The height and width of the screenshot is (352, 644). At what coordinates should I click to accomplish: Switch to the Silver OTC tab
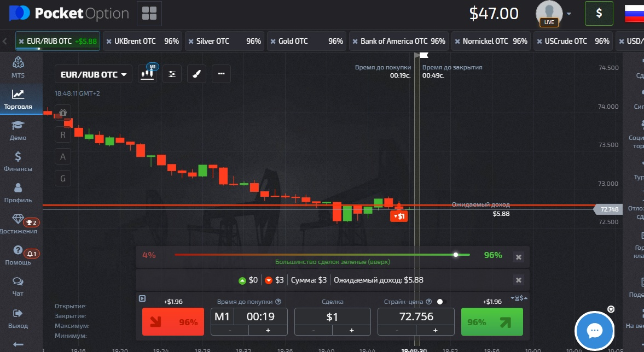224,41
